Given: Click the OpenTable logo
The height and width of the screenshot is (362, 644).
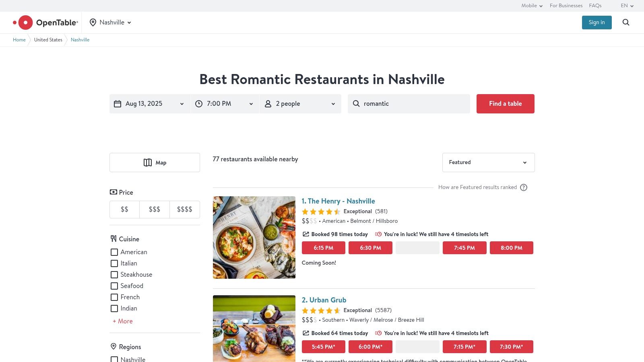Looking at the screenshot, I should click(x=45, y=23).
